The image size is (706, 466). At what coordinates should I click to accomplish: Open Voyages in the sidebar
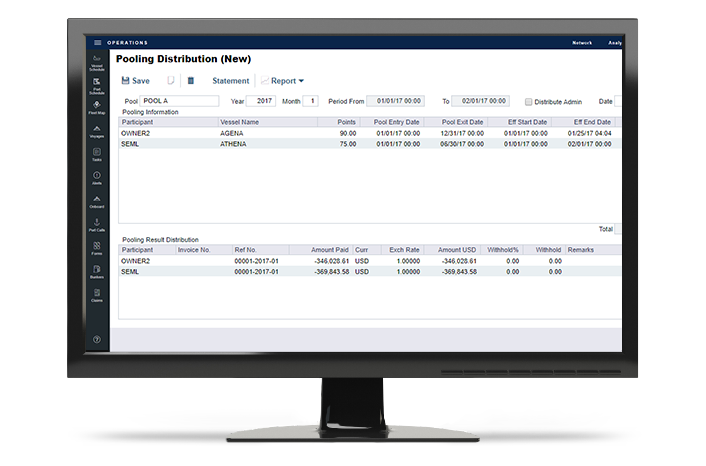coord(97,132)
